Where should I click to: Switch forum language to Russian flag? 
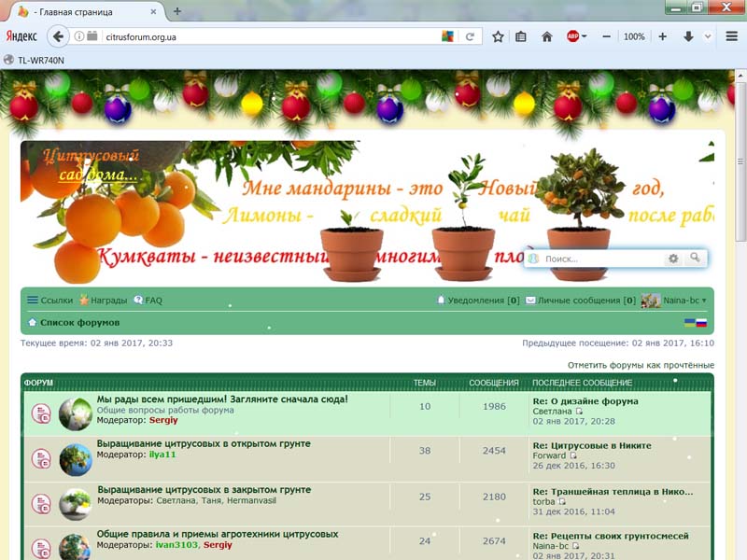click(x=701, y=323)
